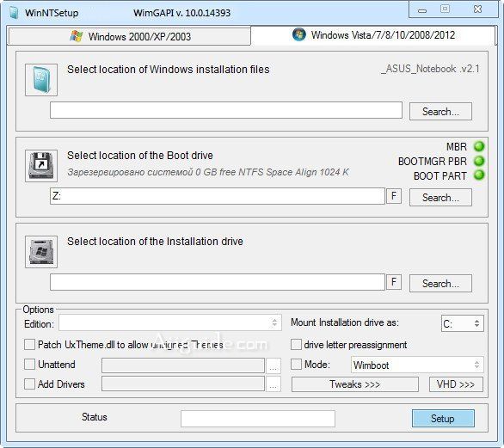This screenshot has height=448, width=504.
Task: Click the Installation drive disk icon
Action: [x=41, y=252]
